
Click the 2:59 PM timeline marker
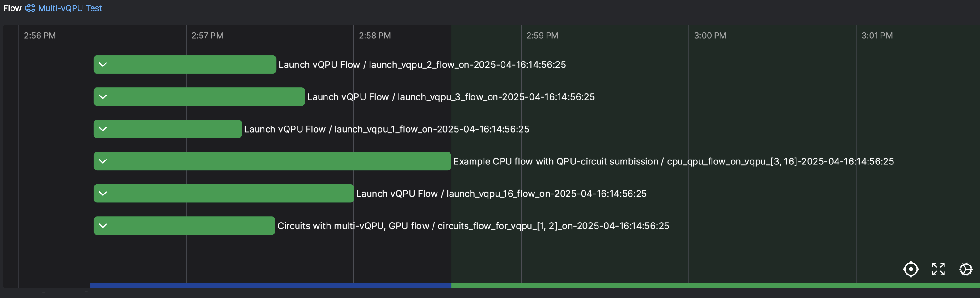pyautogui.click(x=542, y=35)
